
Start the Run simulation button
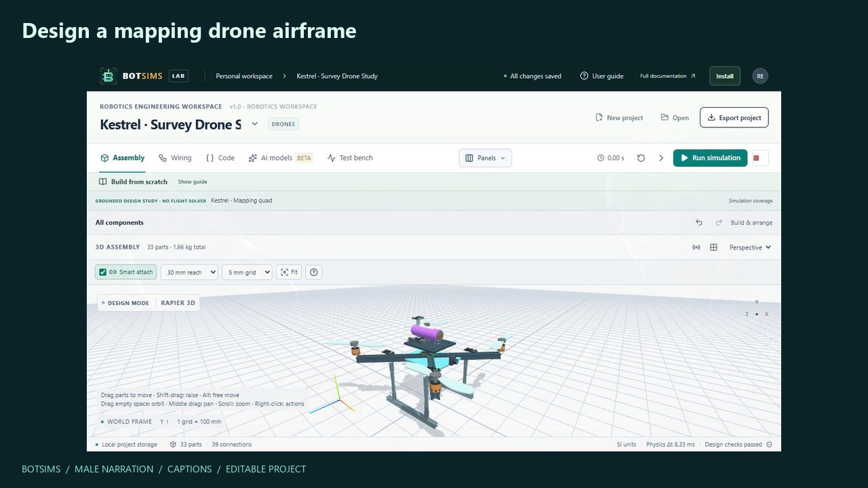pyautogui.click(x=710, y=158)
